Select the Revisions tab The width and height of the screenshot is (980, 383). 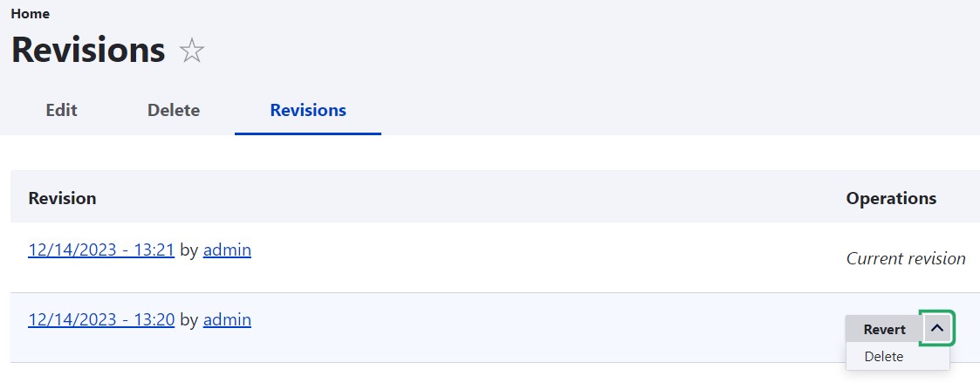[308, 110]
